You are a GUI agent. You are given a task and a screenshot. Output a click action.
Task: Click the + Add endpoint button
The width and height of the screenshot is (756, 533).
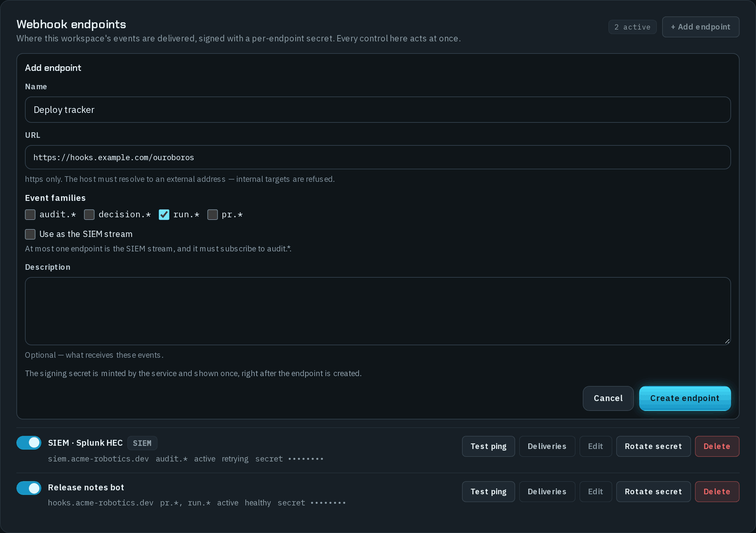tap(700, 27)
